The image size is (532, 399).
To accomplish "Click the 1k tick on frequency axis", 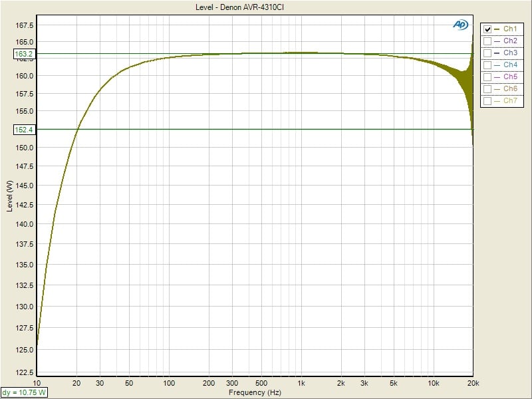I will [x=301, y=384].
